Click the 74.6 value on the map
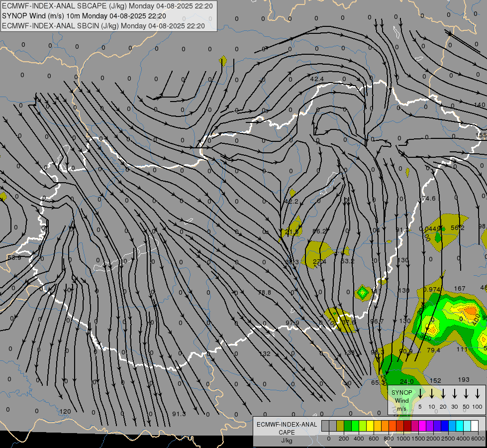The image size is (487, 448). click(x=429, y=198)
